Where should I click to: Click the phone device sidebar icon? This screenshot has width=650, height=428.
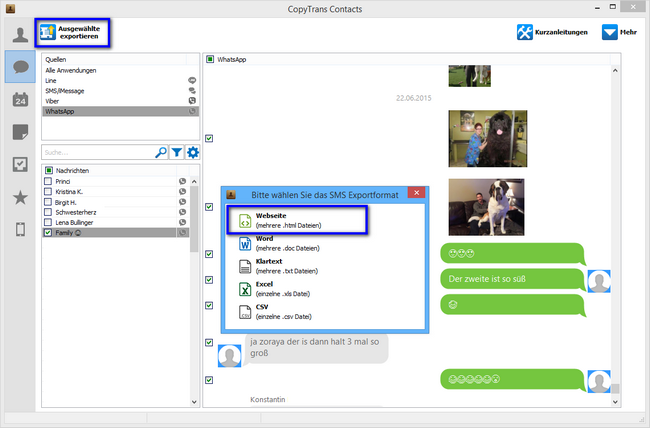(18, 231)
